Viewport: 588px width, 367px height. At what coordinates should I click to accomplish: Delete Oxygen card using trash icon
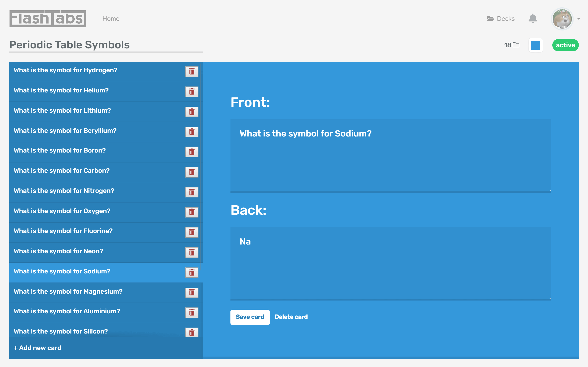(192, 212)
